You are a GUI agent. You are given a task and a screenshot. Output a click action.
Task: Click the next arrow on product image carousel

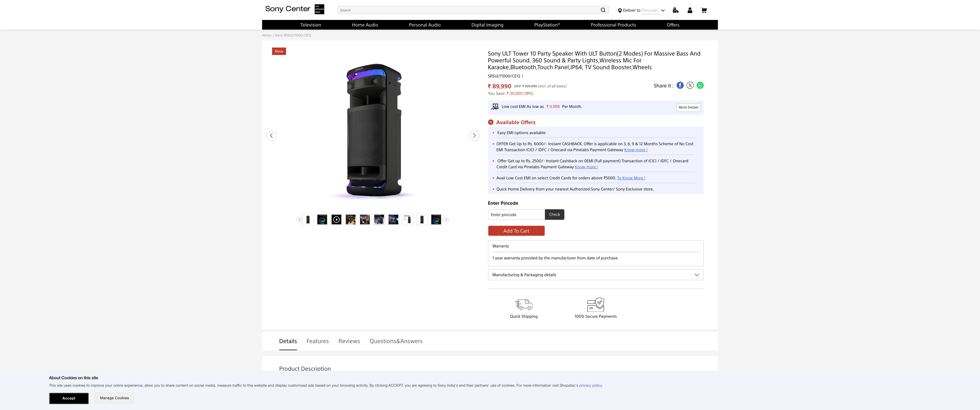[474, 135]
